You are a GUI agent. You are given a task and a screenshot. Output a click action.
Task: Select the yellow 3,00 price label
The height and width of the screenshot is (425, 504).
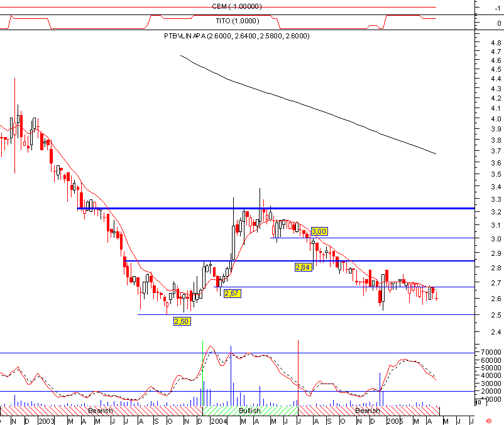click(319, 231)
